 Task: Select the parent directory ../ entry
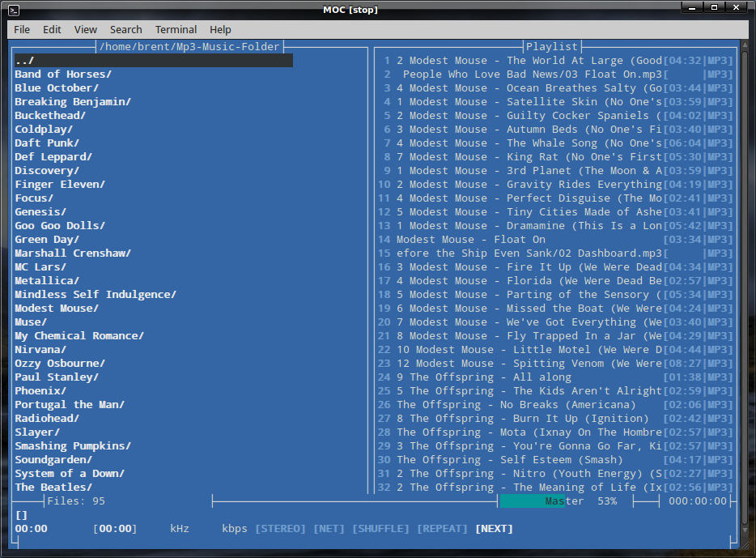point(153,61)
